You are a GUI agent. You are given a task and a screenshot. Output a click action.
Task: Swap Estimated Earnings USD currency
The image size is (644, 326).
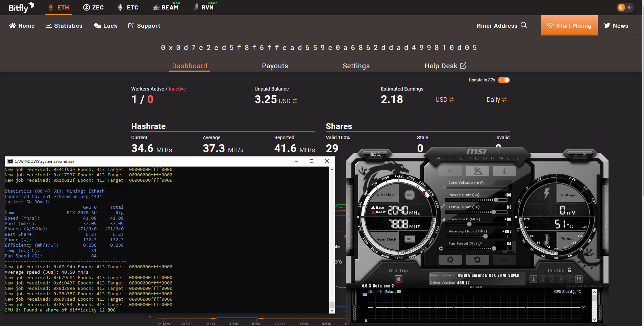tap(452, 100)
